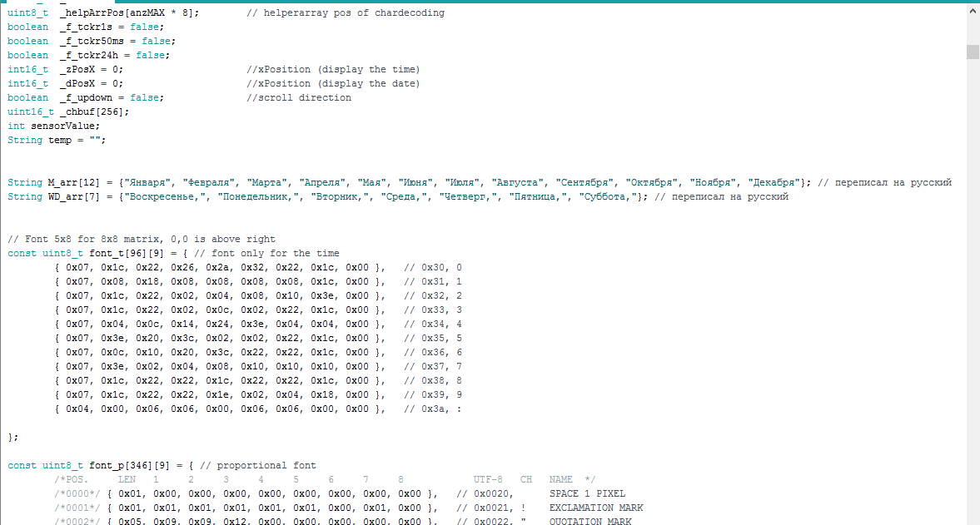Click the "Четверг," weekday string

pyautogui.click(x=468, y=197)
